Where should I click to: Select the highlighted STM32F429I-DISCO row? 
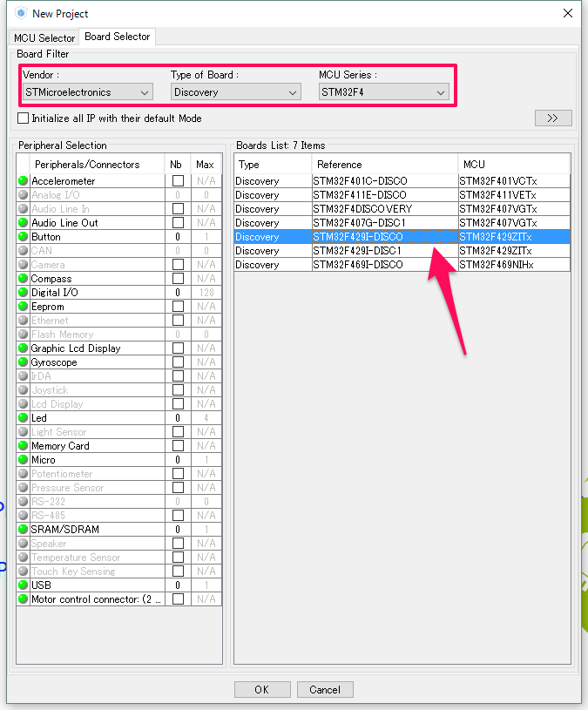click(x=402, y=237)
